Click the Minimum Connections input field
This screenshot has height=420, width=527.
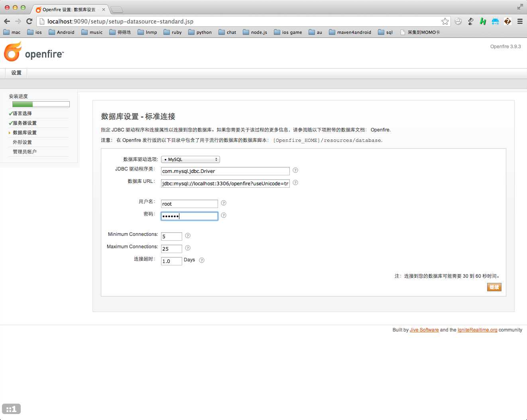click(171, 237)
